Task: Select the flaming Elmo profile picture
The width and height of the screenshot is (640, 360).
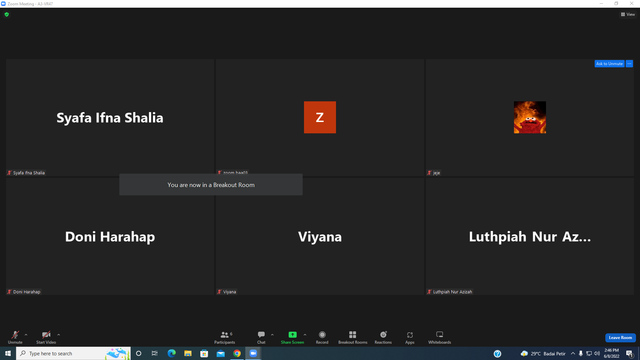Action: [530, 117]
